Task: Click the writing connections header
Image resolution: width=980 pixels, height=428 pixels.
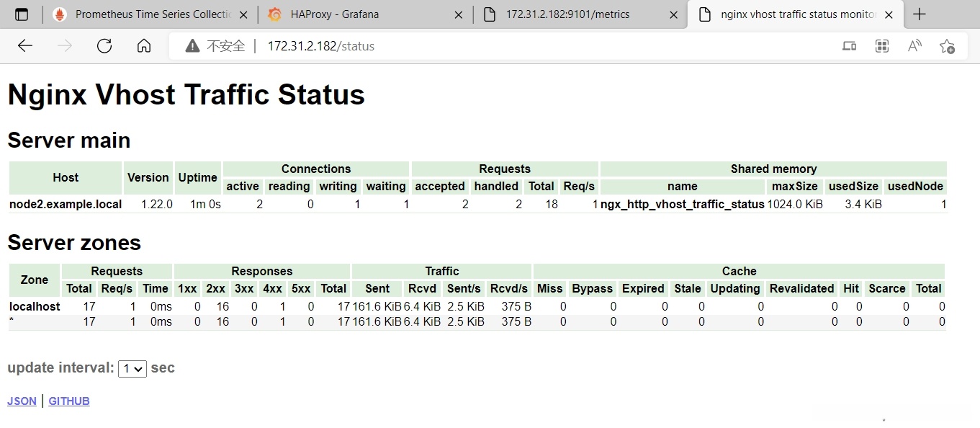Action: point(338,186)
